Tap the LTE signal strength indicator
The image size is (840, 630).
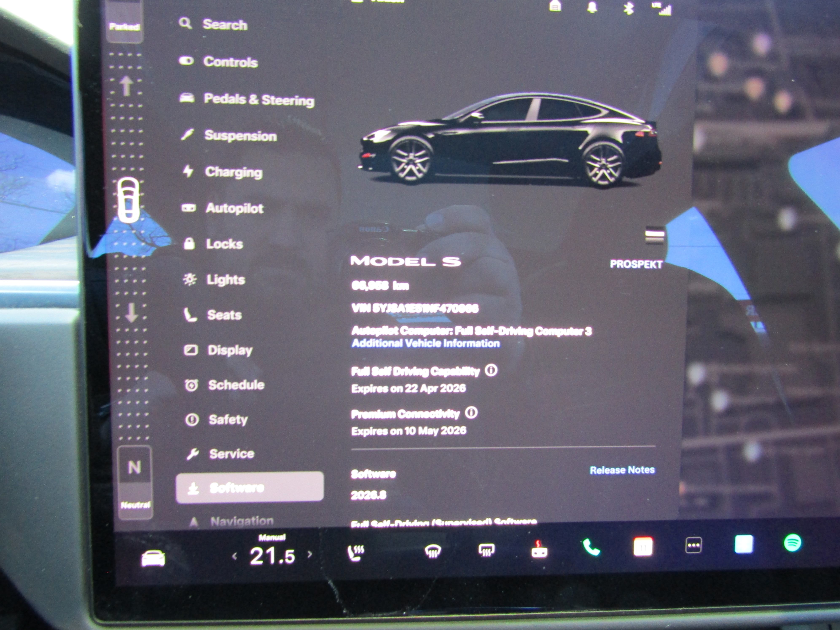(662, 9)
